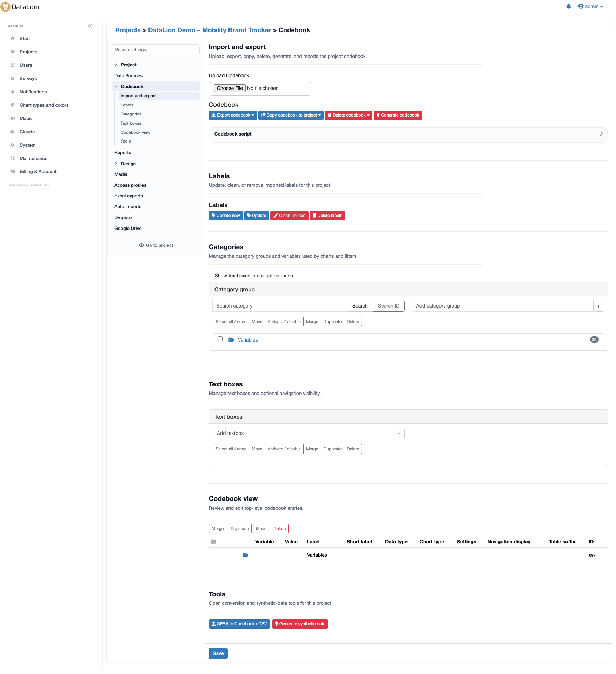The height and width of the screenshot is (674, 616).
Task: Click the Projects folder icon in sidebar
Action: (x=13, y=52)
